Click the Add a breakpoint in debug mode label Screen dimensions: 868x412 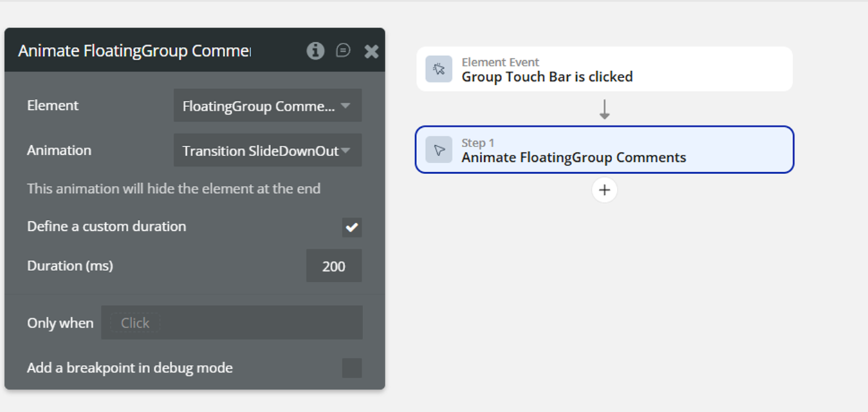(130, 368)
